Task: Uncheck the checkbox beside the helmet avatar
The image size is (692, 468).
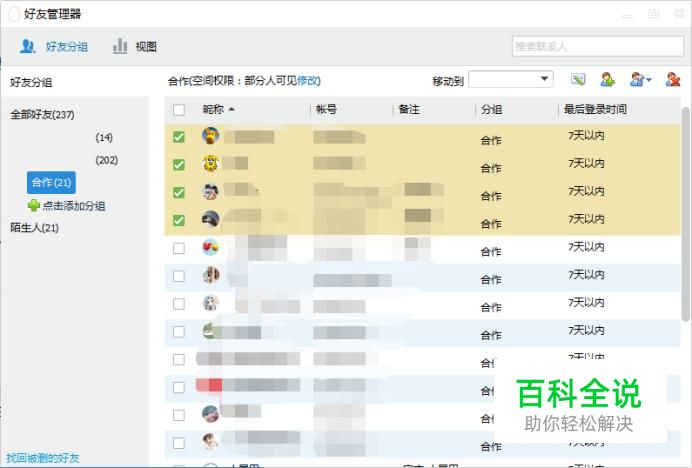Action: coord(179,220)
